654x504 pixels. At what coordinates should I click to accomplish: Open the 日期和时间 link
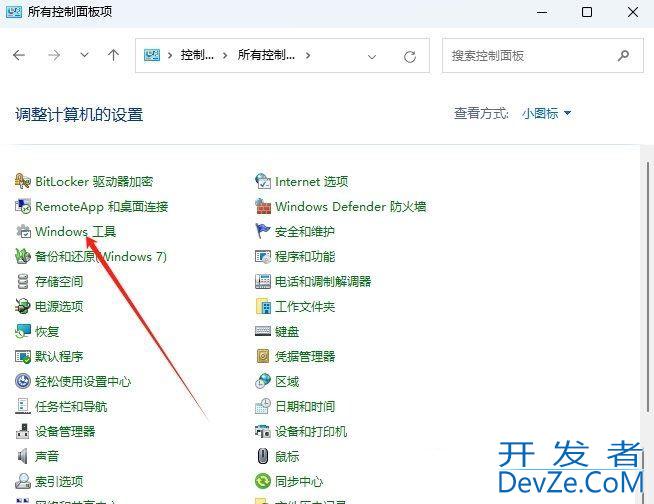[305, 406]
